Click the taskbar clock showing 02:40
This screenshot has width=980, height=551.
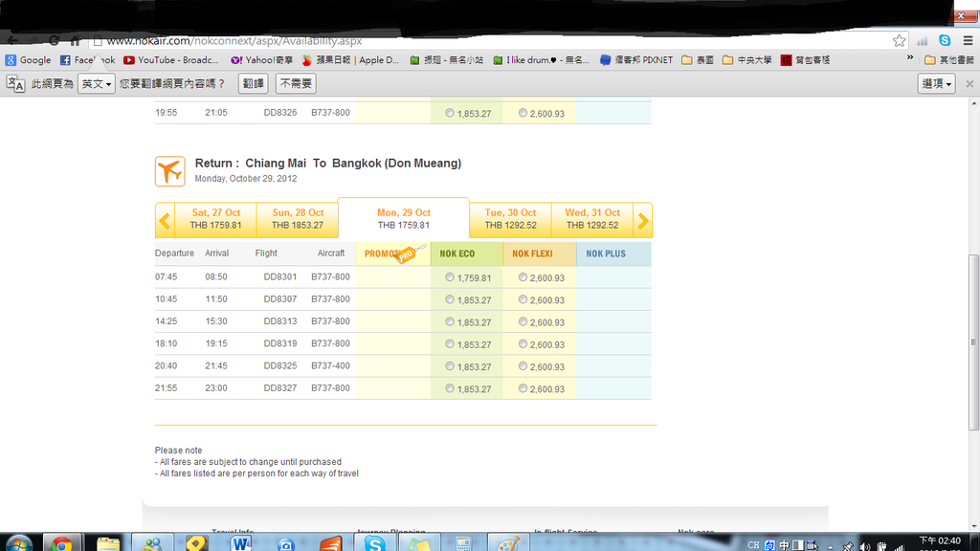tap(940, 543)
